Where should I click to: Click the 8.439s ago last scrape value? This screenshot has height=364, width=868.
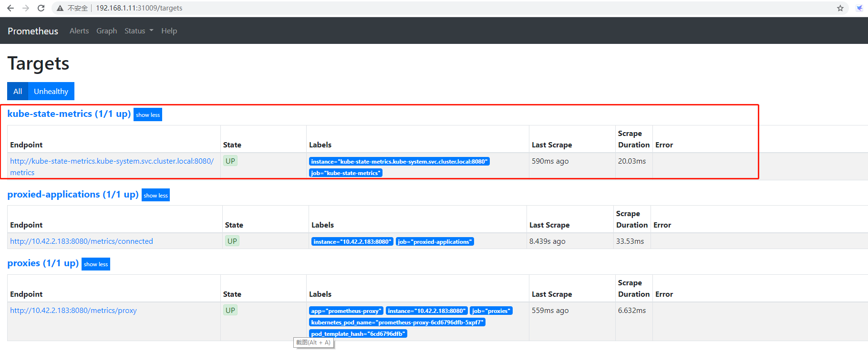[x=548, y=241]
